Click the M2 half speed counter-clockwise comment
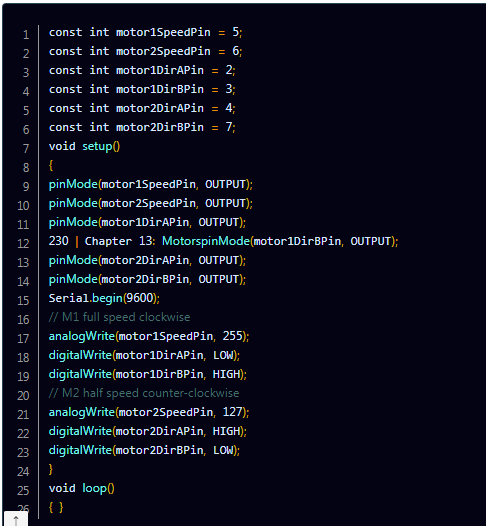Image resolution: width=486 pixels, height=526 pixels. (x=144, y=393)
